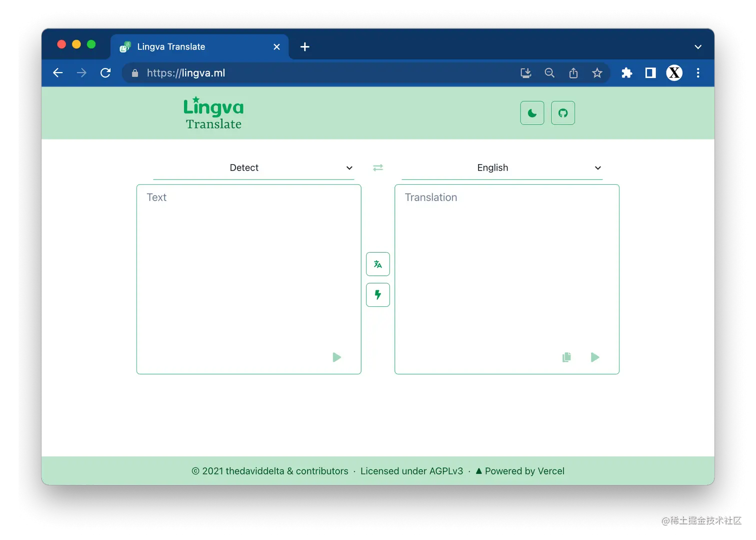Toggle auto translate lightning bolt button
Viewport: 756px width, 540px height.
(378, 295)
